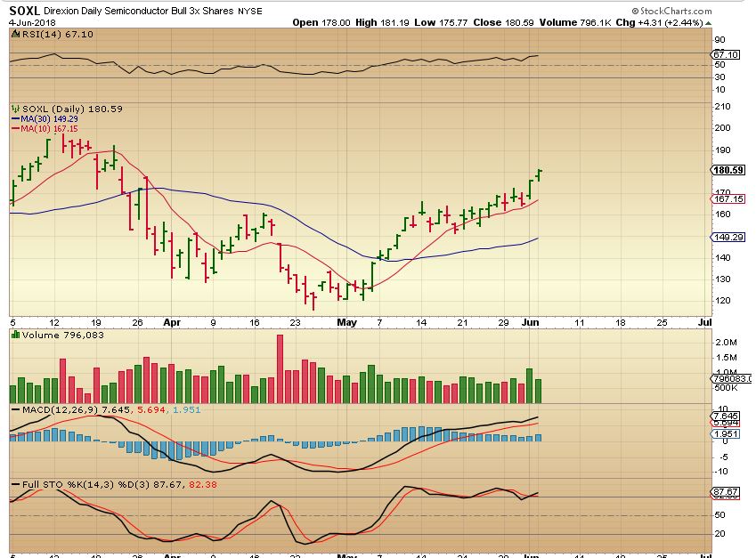The height and width of the screenshot is (558, 756).
Task: Click the 149.29 blue tag on the price axis
Action: [x=728, y=237]
